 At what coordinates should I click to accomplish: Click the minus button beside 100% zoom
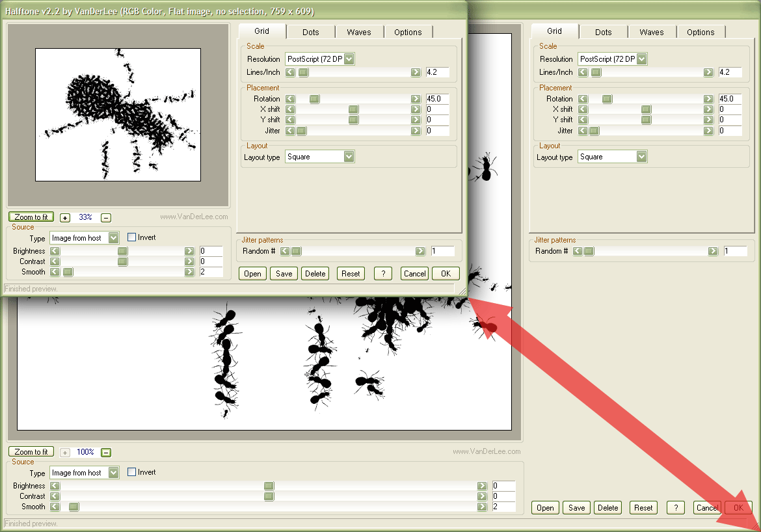106,452
